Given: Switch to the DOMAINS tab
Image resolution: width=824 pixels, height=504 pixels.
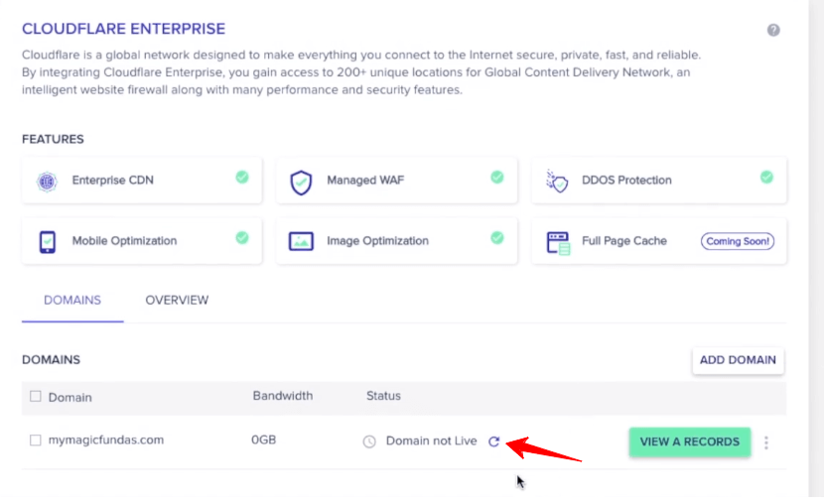Looking at the screenshot, I should coord(72,301).
